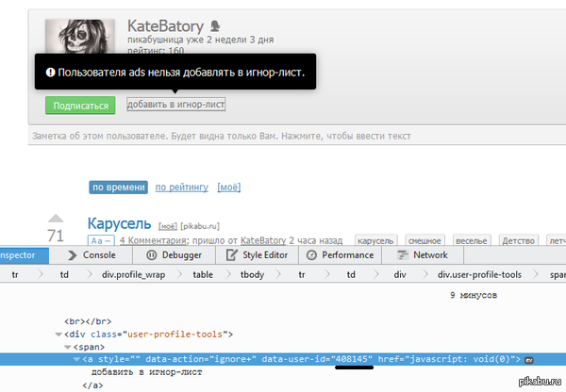Click the green 'Подписаться' button
Image resolution: width=566 pixels, height=392 pixels.
(x=80, y=106)
